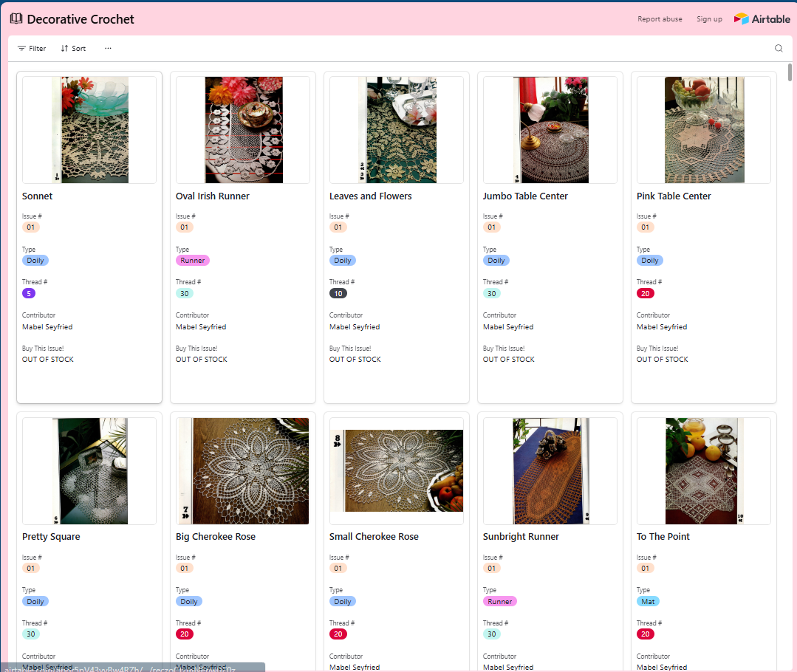Open the Sonnet doily thumbnail
Screen dimensions: 797x672
(x=89, y=130)
